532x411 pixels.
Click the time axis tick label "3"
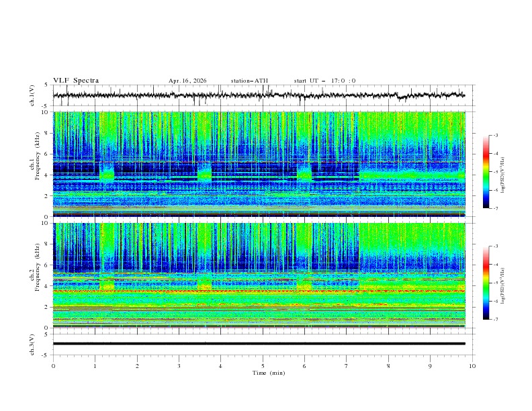[x=179, y=366]
